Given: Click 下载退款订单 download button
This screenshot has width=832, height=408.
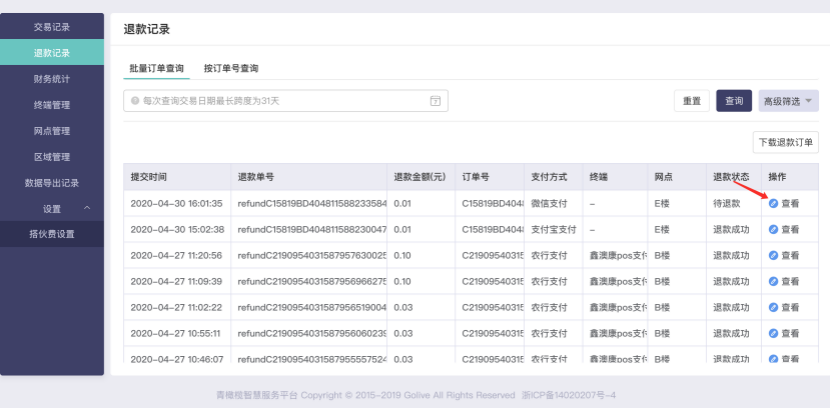Looking at the screenshot, I should 785,142.
